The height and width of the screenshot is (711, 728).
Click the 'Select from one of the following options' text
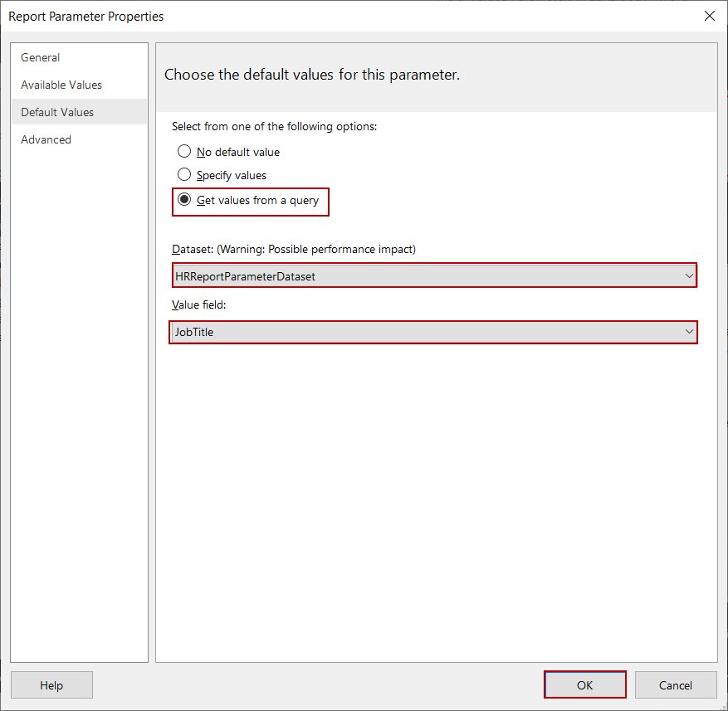[x=274, y=126]
